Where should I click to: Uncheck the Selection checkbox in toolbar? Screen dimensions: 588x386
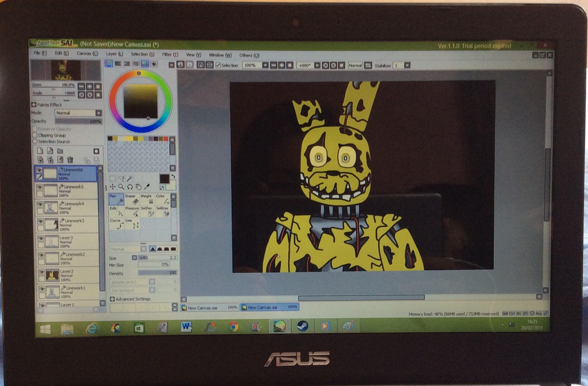[x=218, y=65]
